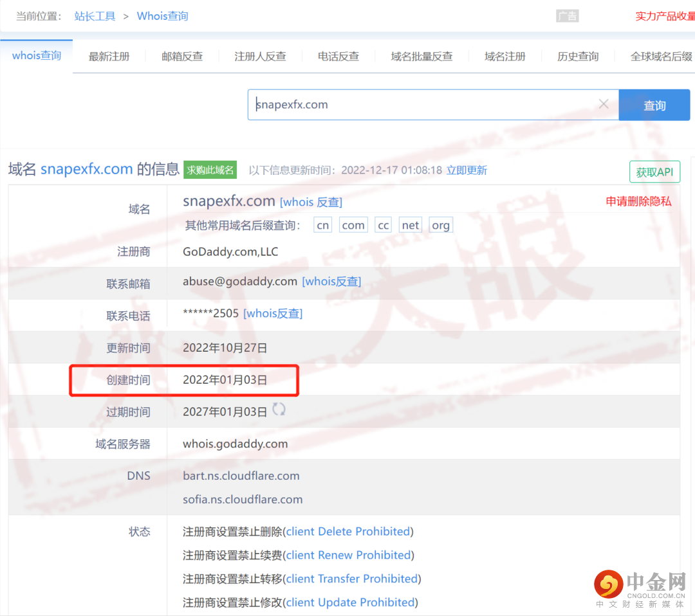The width and height of the screenshot is (695, 616).
Task: Click whois反查 next to abuse@godaddy.com
Action: 331,282
